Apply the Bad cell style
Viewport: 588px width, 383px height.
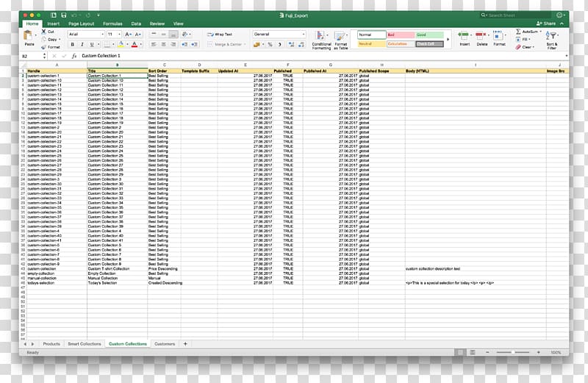click(x=401, y=35)
